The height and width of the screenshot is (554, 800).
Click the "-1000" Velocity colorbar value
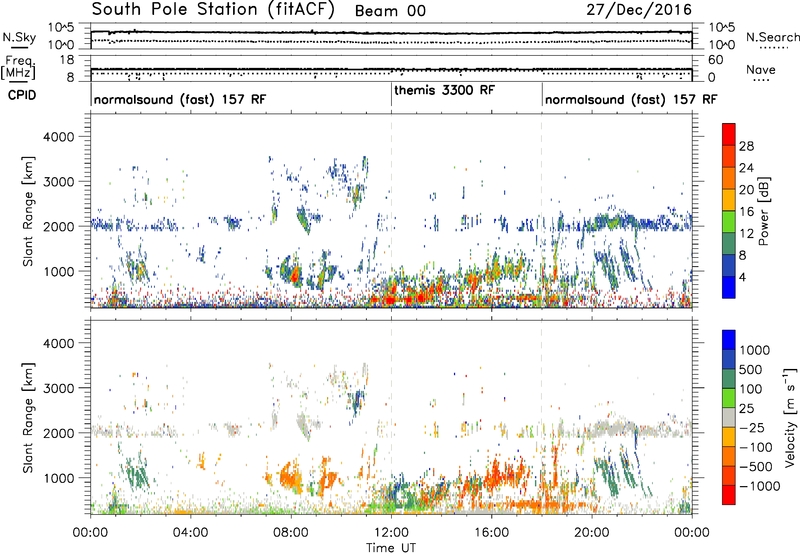[760, 486]
